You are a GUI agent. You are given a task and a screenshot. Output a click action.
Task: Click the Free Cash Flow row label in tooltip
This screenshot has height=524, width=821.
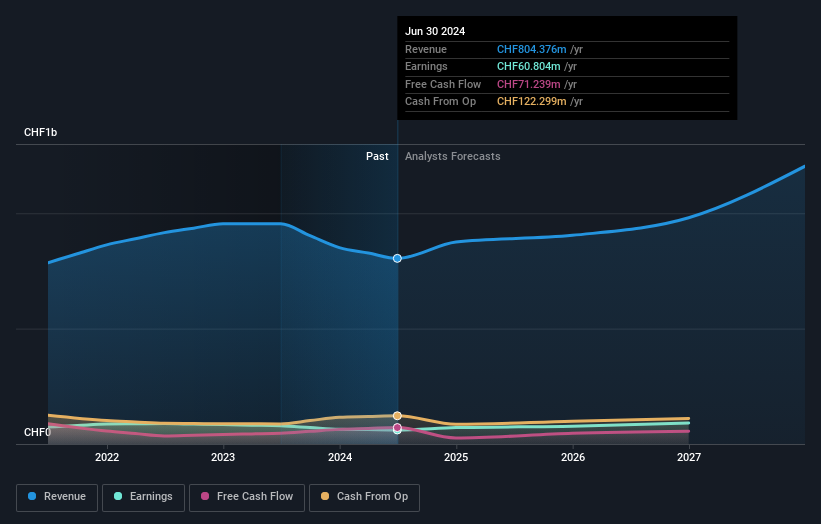(443, 84)
